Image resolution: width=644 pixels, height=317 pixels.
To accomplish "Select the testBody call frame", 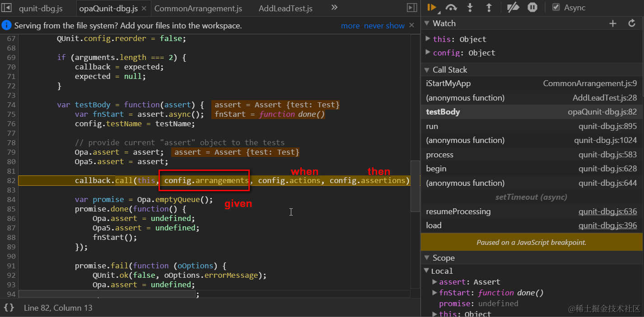I will click(x=532, y=112).
